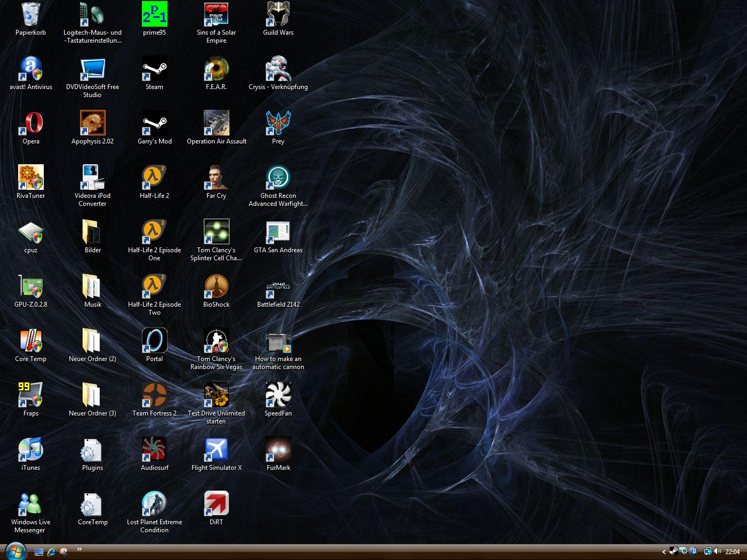
Task: Select the Papierkorb recycle bin
Action: tap(30, 14)
